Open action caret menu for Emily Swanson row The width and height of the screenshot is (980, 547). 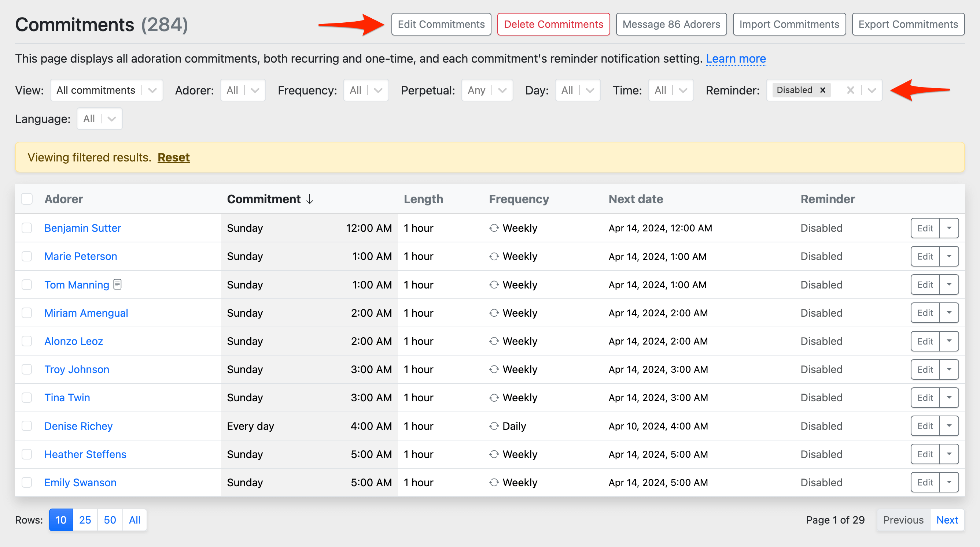click(949, 482)
